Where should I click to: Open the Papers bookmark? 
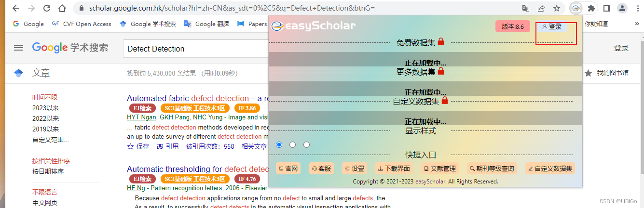[252, 24]
